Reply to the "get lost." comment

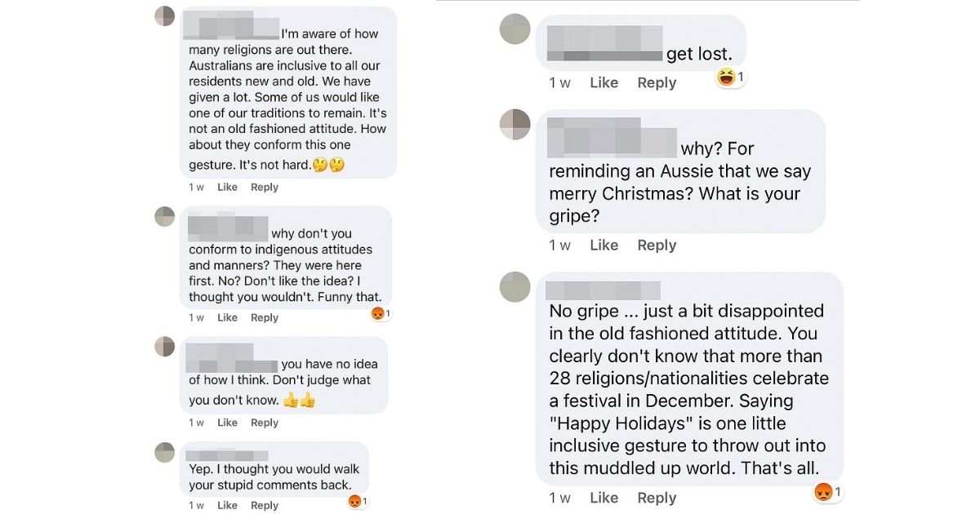[657, 82]
